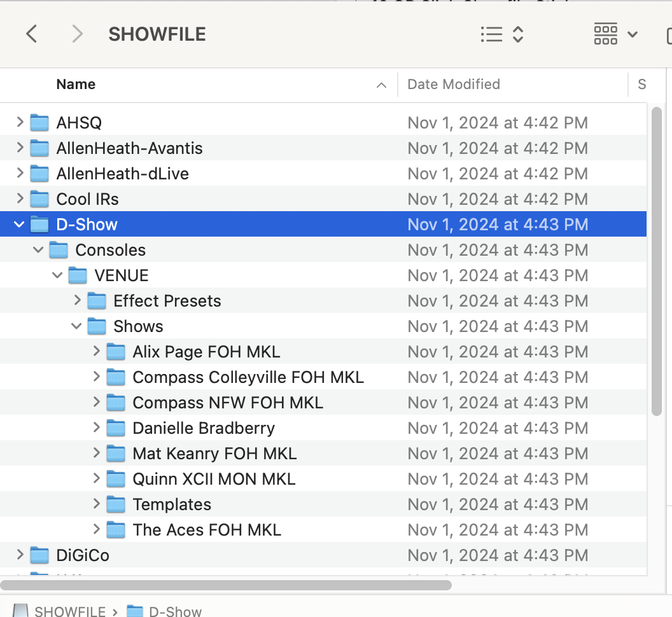This screenshot has width=672, height=617.
Task: Go back with the left arrow button
Action: pos(32,34)
